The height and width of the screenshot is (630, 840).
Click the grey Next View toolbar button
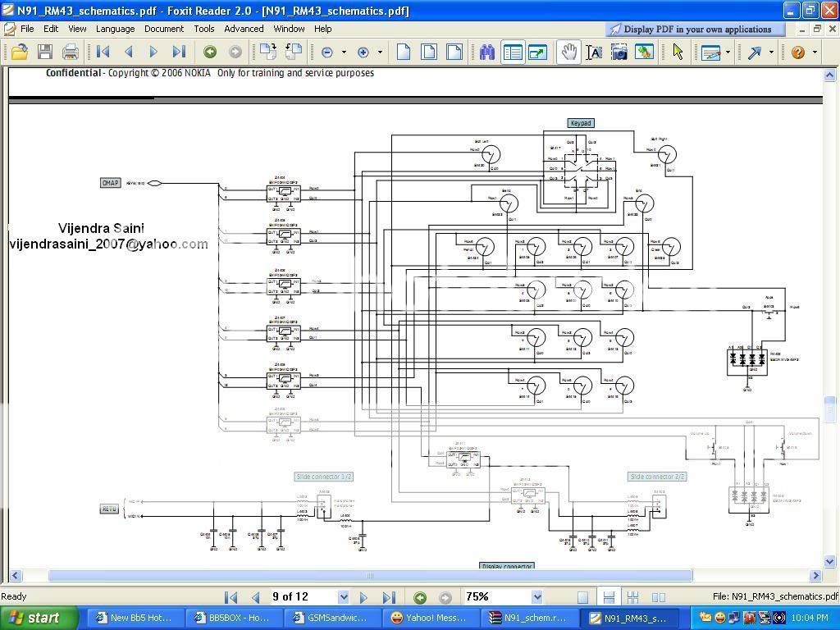pos(235,52)
